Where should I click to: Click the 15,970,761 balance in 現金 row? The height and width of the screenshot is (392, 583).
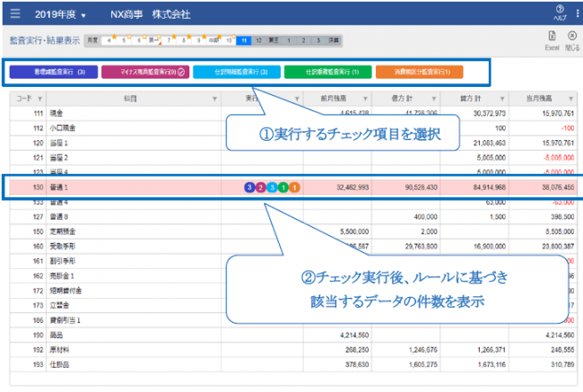click(558, 113)
